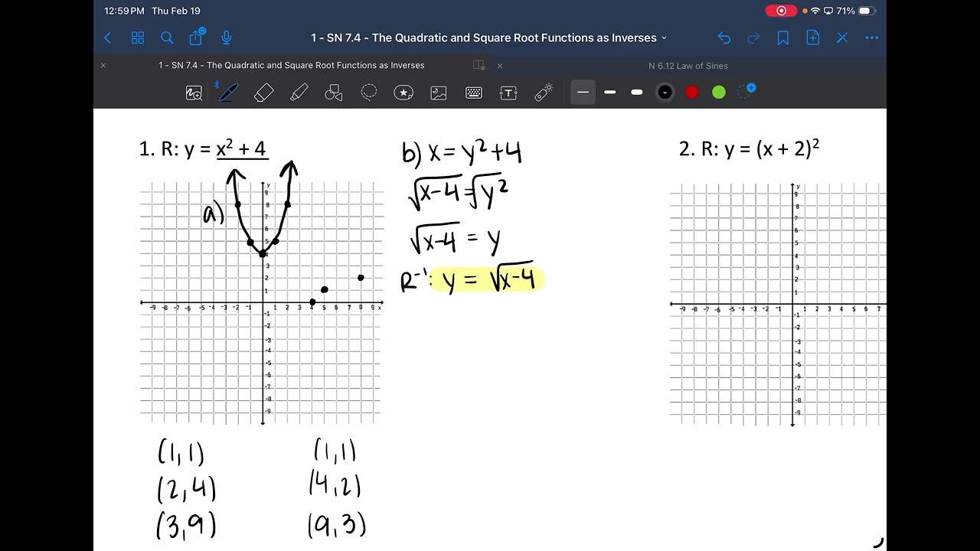980x551 pixels.
Task: Select the Pen tool
Action: (x=227, y=92)
